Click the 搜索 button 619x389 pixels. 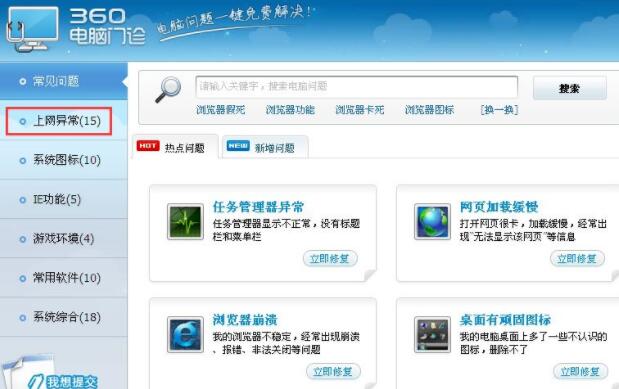(x=570, y=88)
